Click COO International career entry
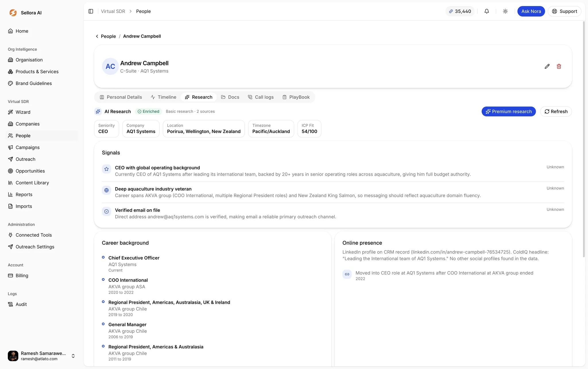588x369 pixels. pyautogui.click(x=128, y=286)
